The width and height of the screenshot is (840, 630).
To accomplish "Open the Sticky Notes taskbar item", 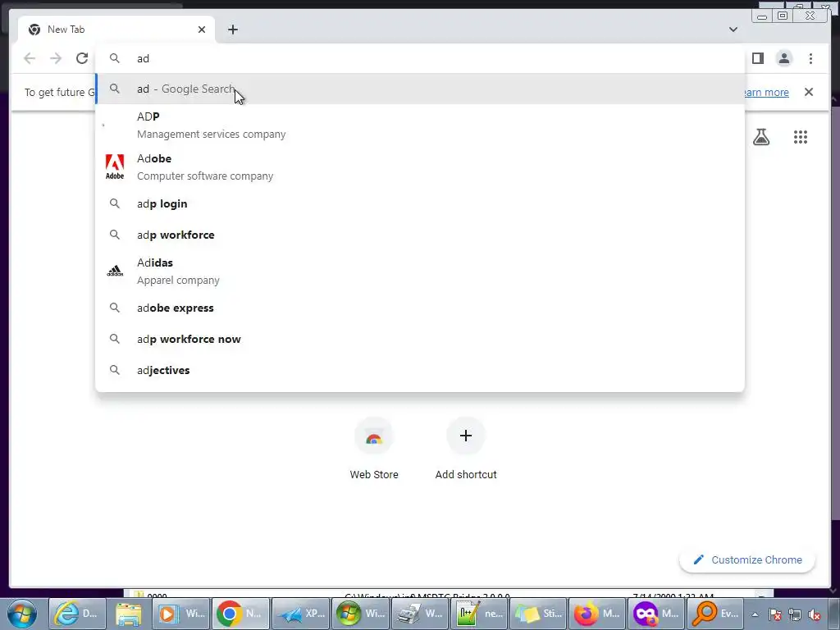I will click(537, 614).
